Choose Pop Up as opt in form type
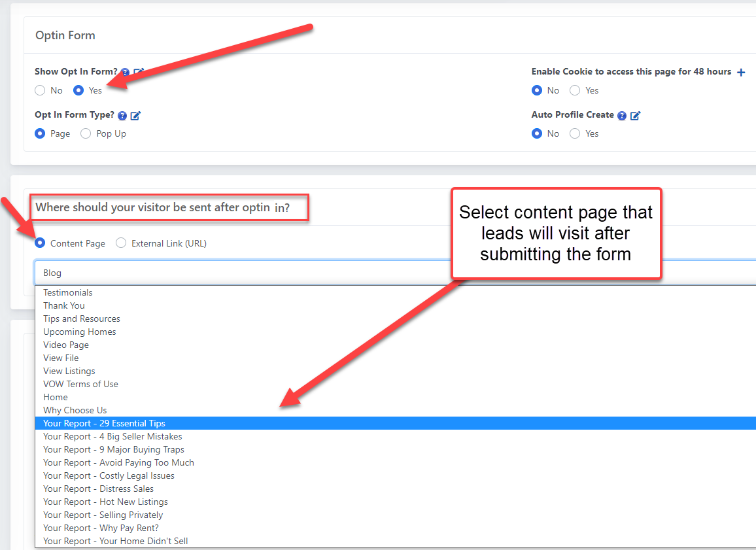 86,133
